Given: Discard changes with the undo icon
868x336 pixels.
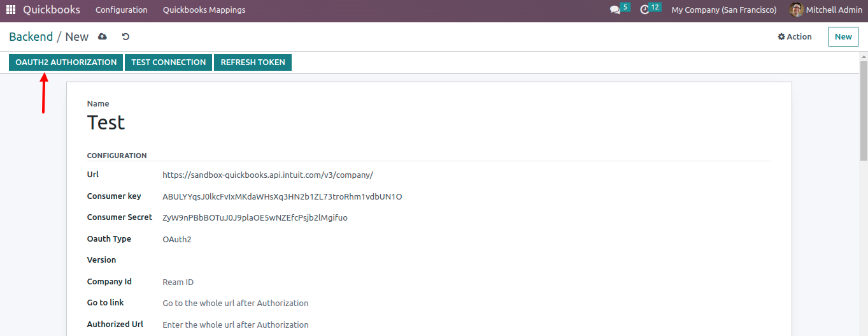Looking at the screenshot, I should point(125,37).
